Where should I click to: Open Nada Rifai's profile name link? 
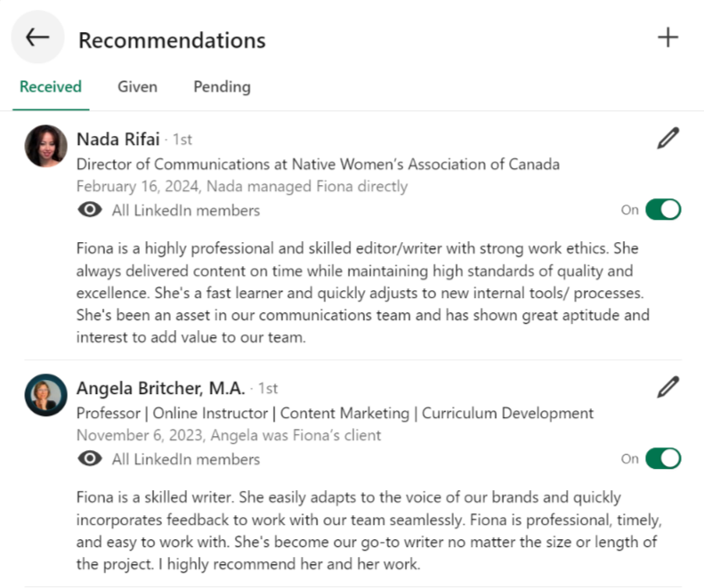118,139
